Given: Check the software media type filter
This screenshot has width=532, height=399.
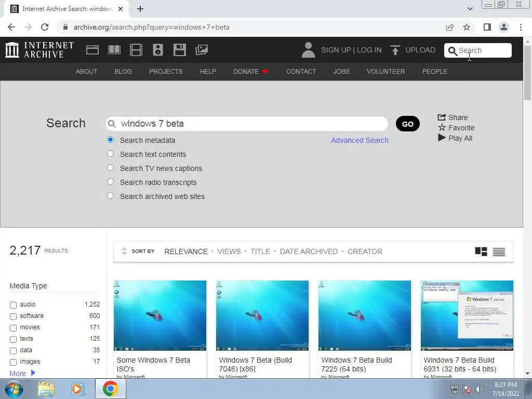Looking at the screenshot, I should click(13, 316).
